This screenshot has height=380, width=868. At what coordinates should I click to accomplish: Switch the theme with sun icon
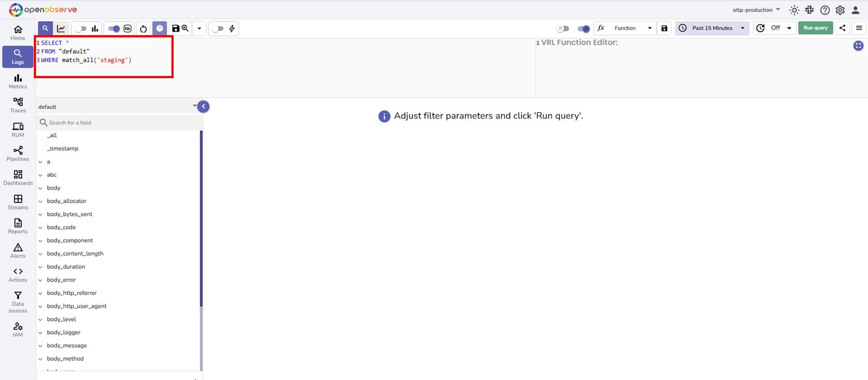[x=794, y=10]
